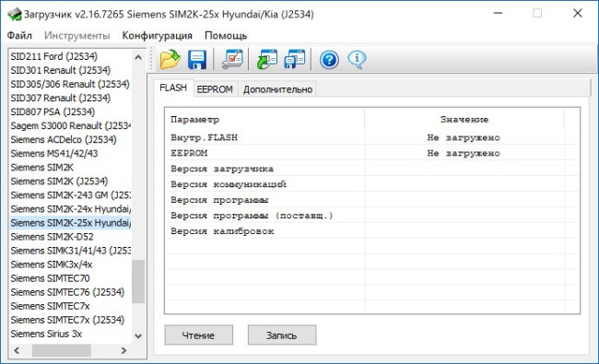Open file using the folder icon

coord(170,60)
